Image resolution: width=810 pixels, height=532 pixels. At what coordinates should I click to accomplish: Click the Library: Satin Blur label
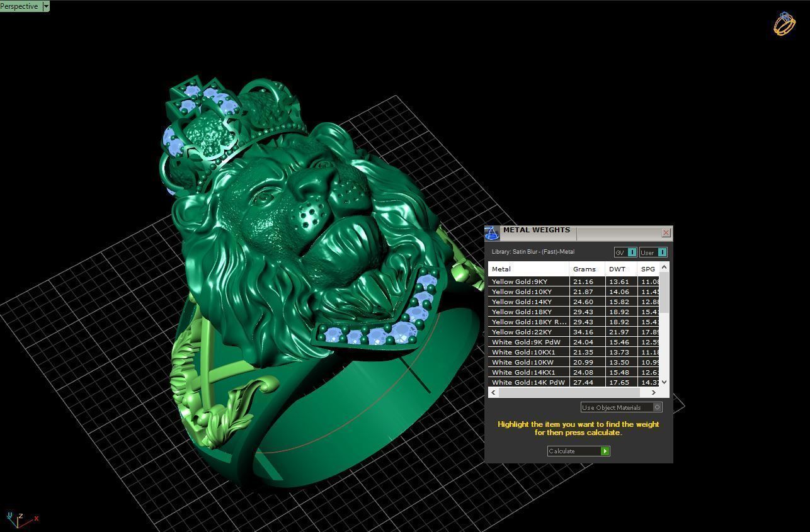[533, 252]
